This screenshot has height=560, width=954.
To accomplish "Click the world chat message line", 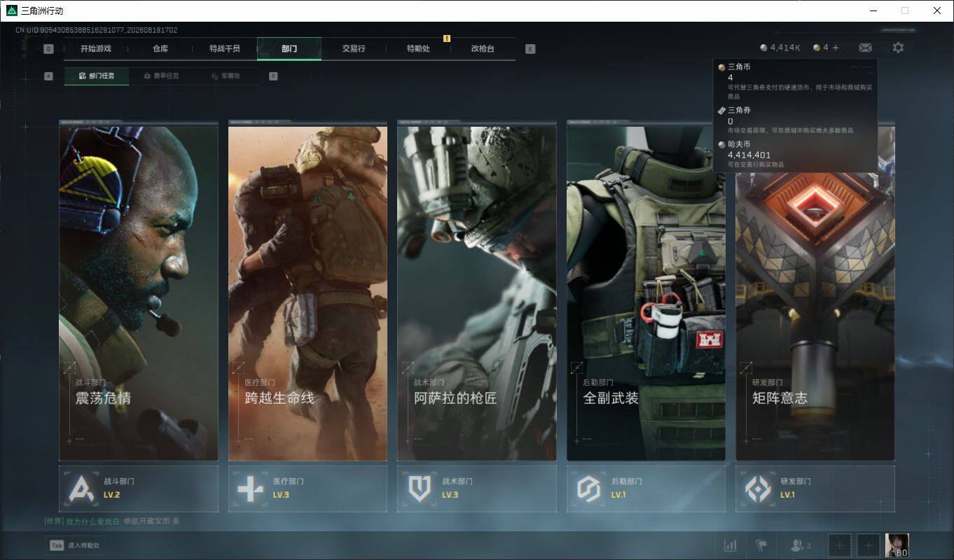I will click(x=112, y=521).
